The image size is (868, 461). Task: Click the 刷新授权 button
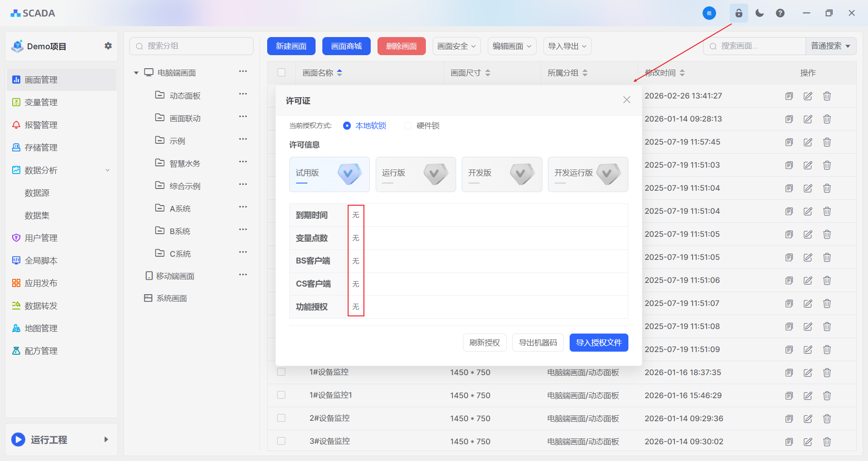[x=485, y=343]
